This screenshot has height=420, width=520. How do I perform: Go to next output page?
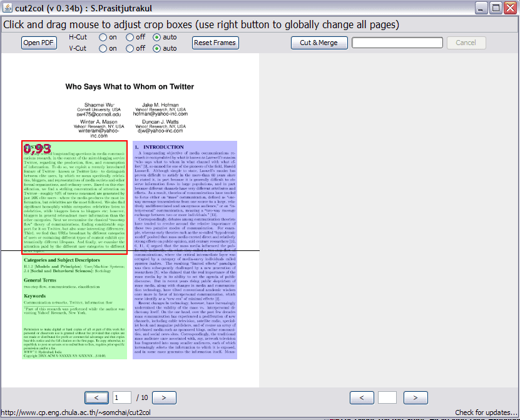point(415,397)
